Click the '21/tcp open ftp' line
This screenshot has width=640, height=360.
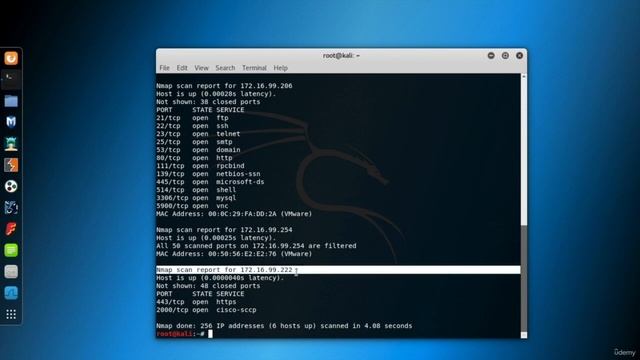click(192, 118)
